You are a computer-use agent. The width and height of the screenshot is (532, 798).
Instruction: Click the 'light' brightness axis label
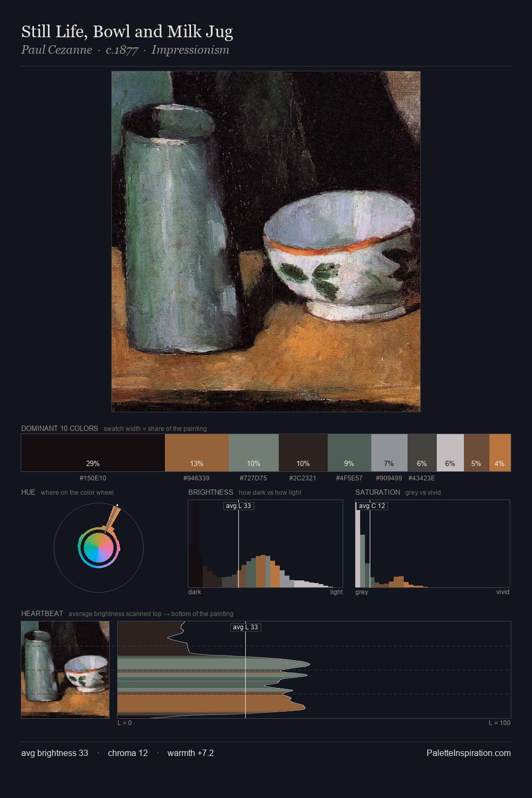pyautogui.click(x=336, y=592)
